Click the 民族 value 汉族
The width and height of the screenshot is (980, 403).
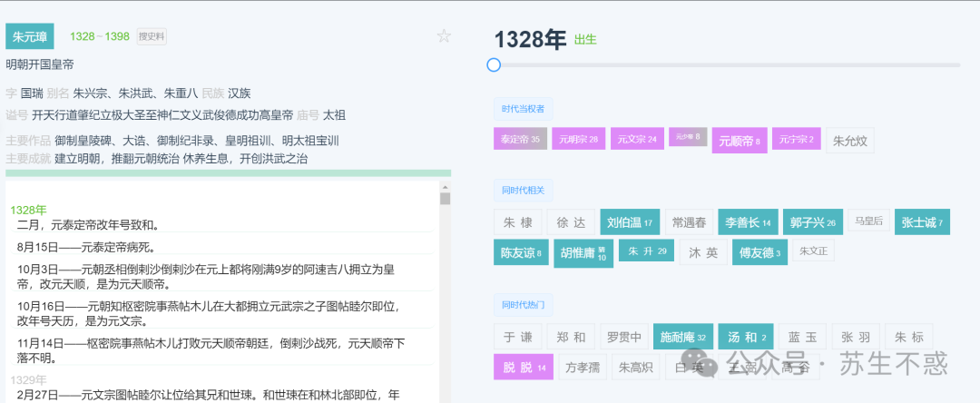point(239,93)
